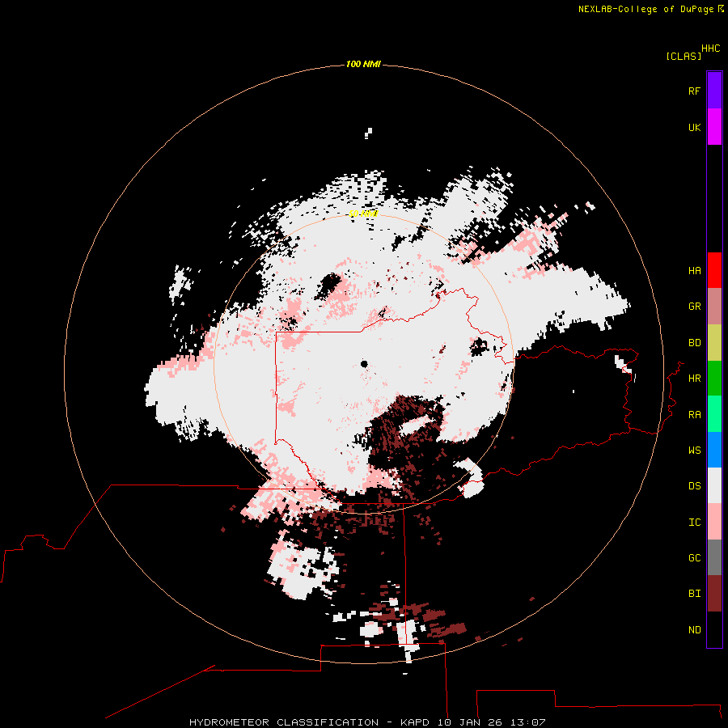The height and width of the screenshot is (728, 728).
Task: Click the 10 JAN 26 date in the footer
Action: [470, 722]
